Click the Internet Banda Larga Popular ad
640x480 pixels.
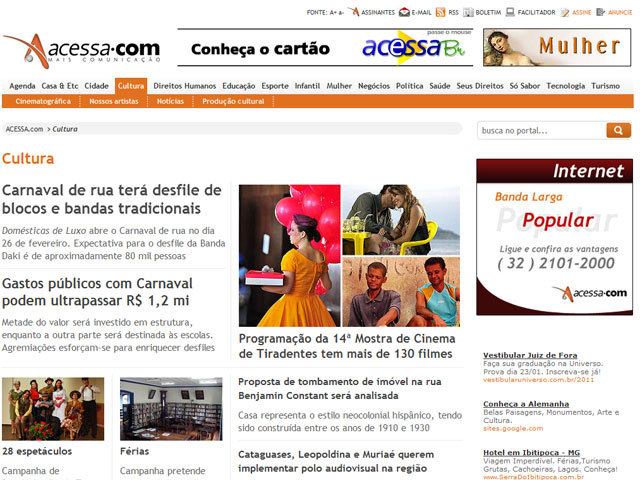554,236
